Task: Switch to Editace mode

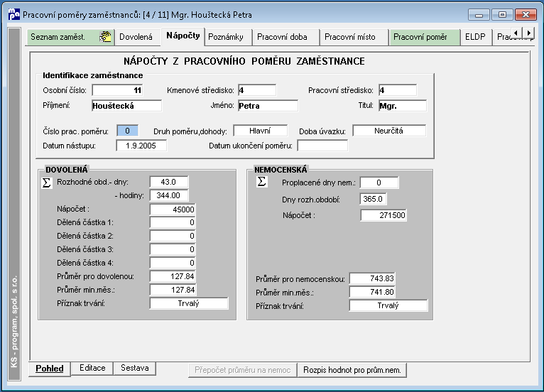Action: click(x=92, y=368)
